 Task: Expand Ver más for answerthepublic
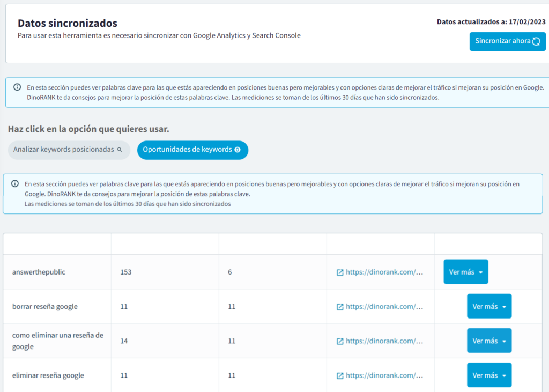465,272
